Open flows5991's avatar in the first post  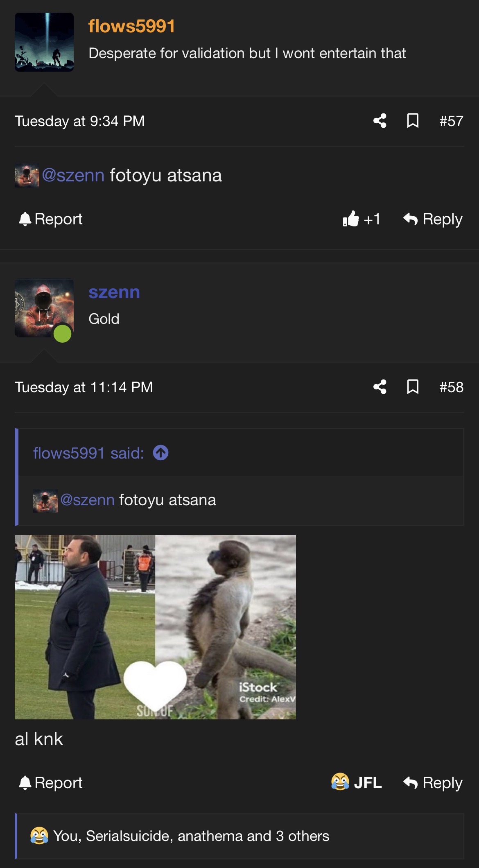44,42
